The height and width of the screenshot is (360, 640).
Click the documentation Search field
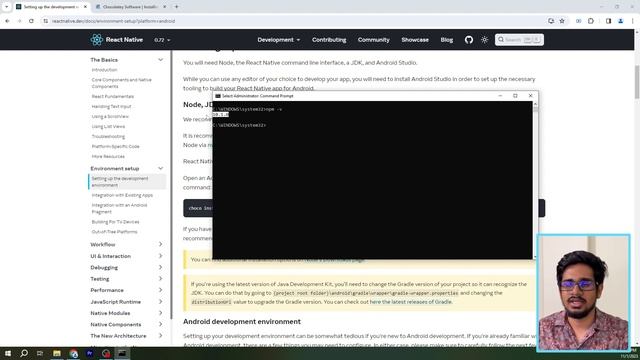point(519,40)
